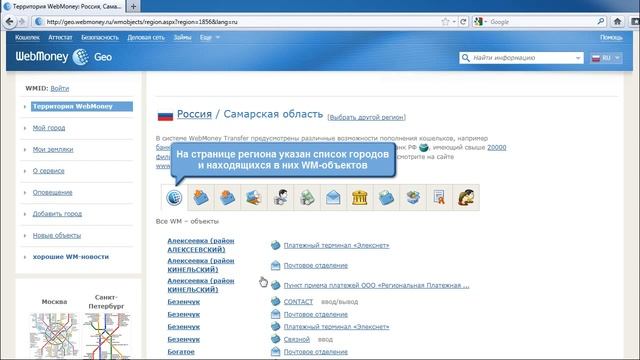Expand the Найти информацию search dropdown arrow
The height and width of the screenshot is (360, 640).
point(578,58)
